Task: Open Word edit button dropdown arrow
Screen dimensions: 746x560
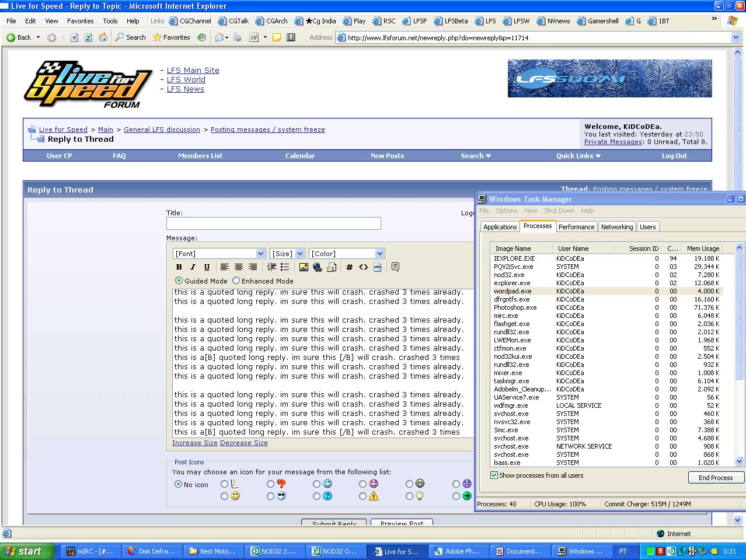Action: pyautogui.click(x=265, y=37)
